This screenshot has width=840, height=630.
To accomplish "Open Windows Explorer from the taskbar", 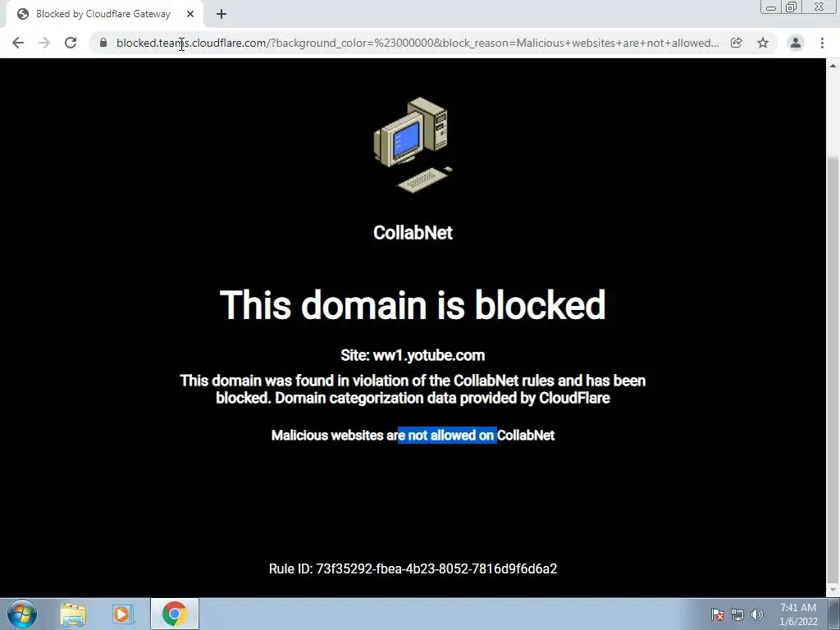I will (x=73, y=614).
